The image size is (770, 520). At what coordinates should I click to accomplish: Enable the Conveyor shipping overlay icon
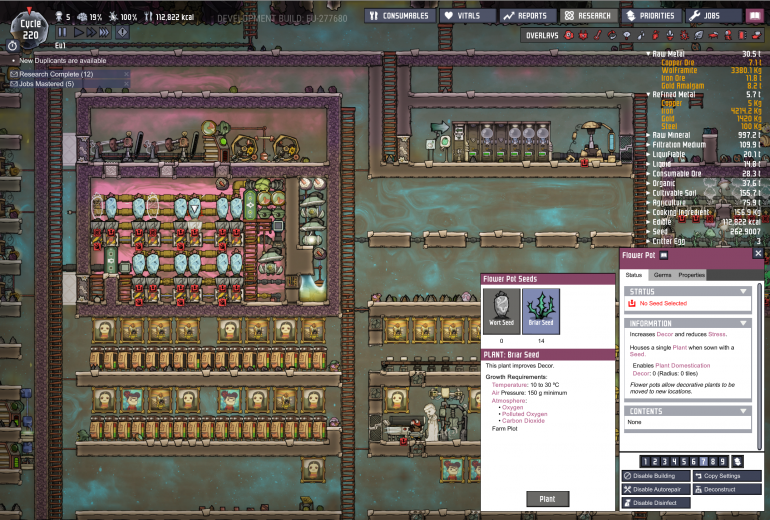[x=758, y=35]
